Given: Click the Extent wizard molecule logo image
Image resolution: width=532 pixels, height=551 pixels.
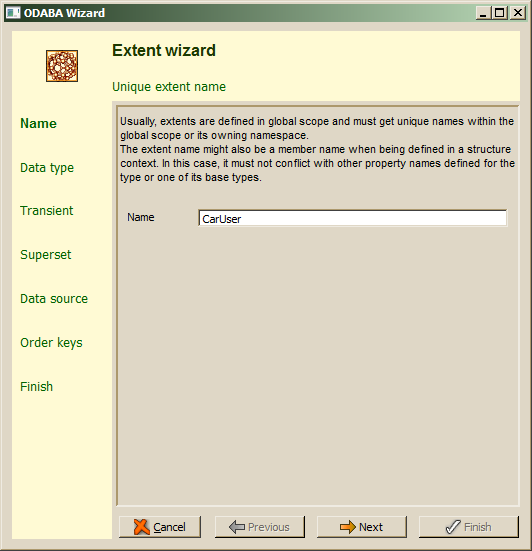Looking at the screenshot, I should 62,66.
